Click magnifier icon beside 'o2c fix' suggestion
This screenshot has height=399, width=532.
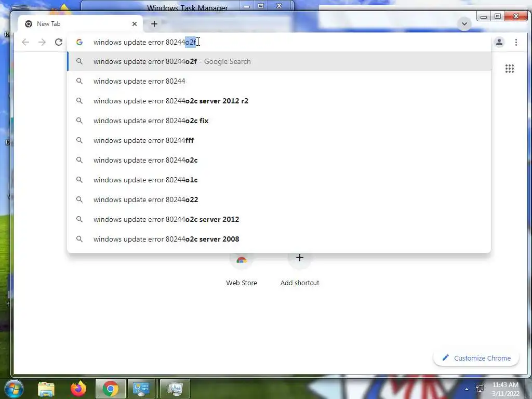[79, 121]
